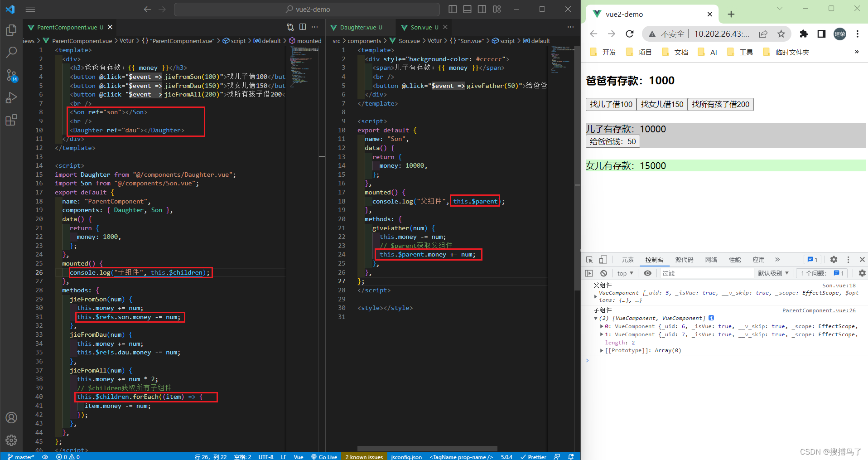Expand VueComponent _uid 5 log entry
868x460 pixels.
pos(595,296)
